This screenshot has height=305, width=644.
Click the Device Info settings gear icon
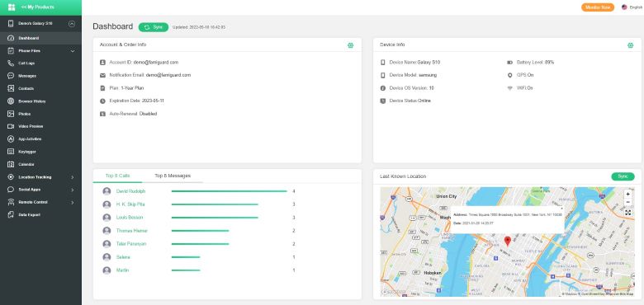pyautogui.click(x=630, y=45)
